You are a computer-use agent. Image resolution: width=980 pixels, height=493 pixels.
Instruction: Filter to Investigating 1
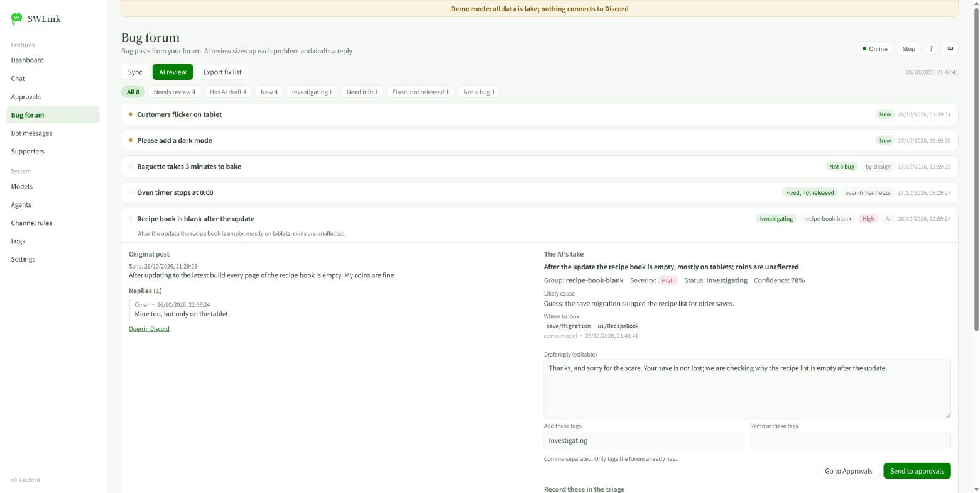[312, 92]
